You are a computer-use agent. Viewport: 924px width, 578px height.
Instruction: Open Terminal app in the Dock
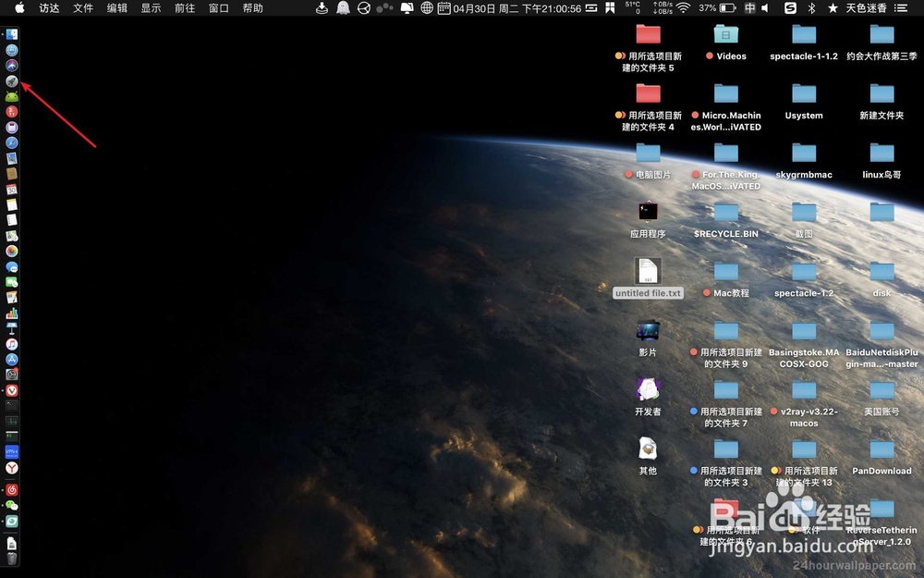12,406
